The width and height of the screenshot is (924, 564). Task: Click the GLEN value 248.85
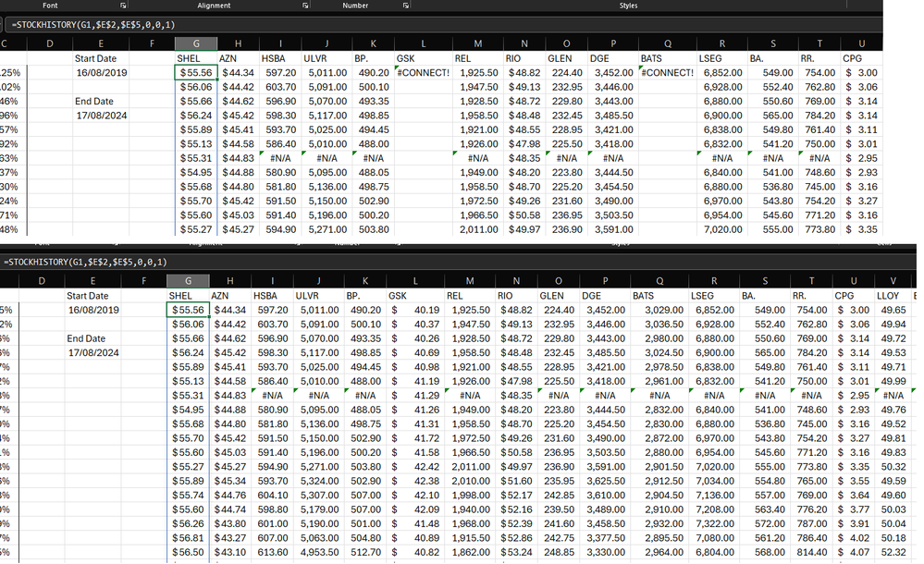click(559, 552)
